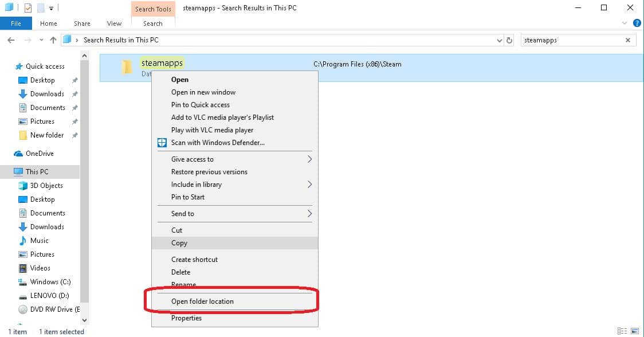The image size is (644, 337).
Task: Select Pin to Quick access
Action: click(234, 105)
